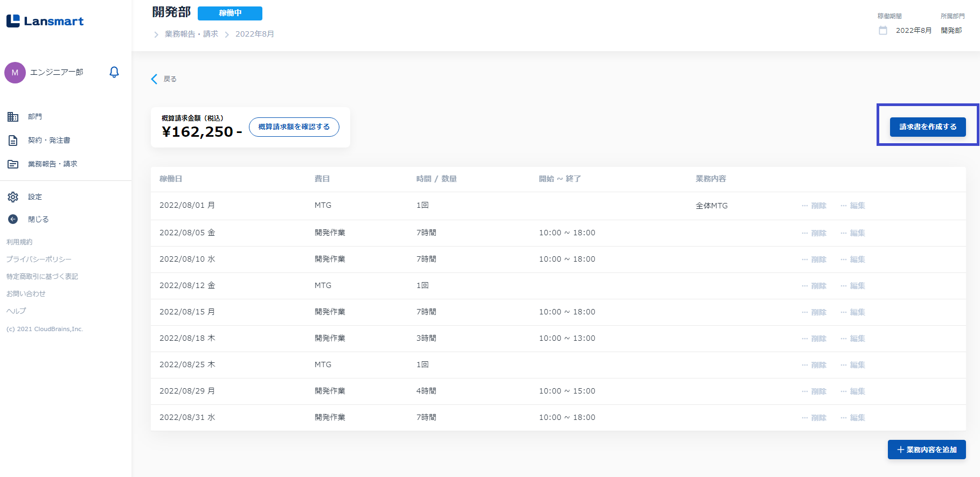Click the 設定 gear icon
980x477 pixels.
click(x=13, y=197)
